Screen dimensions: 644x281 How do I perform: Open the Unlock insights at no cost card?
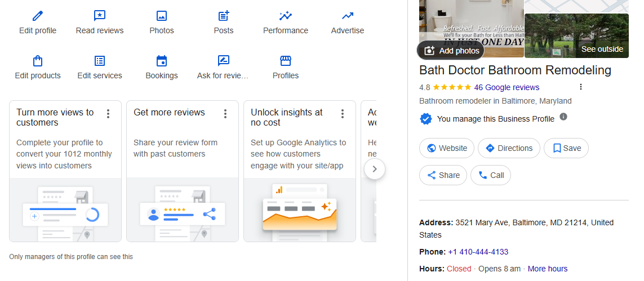(300, 171)
